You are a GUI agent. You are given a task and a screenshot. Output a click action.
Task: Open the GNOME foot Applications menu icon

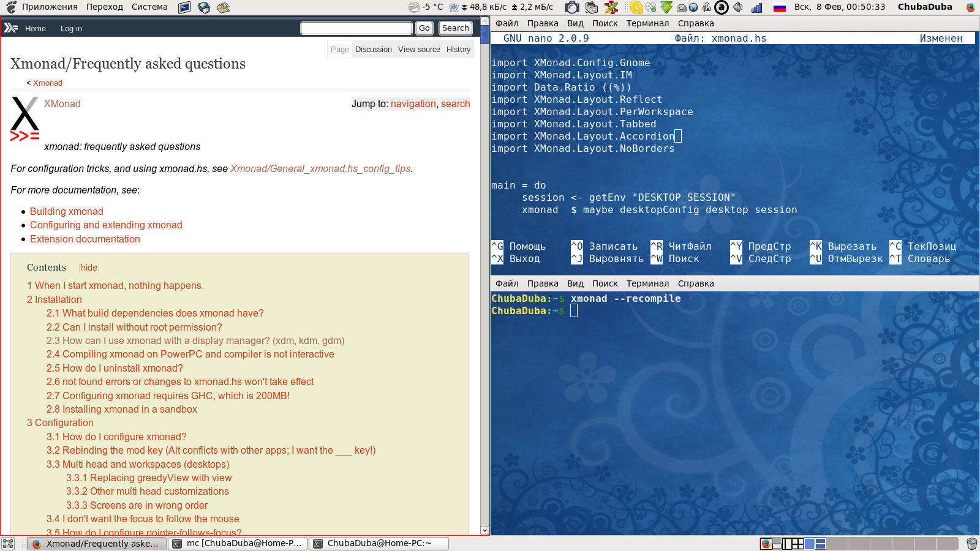point(11,7)
